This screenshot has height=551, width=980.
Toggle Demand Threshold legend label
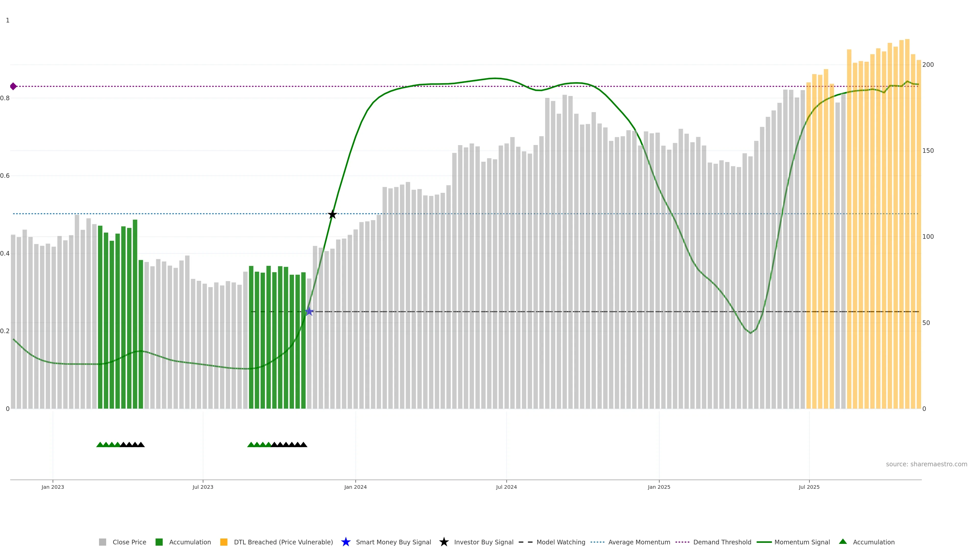pyautogui.click(x=722, y=542)
